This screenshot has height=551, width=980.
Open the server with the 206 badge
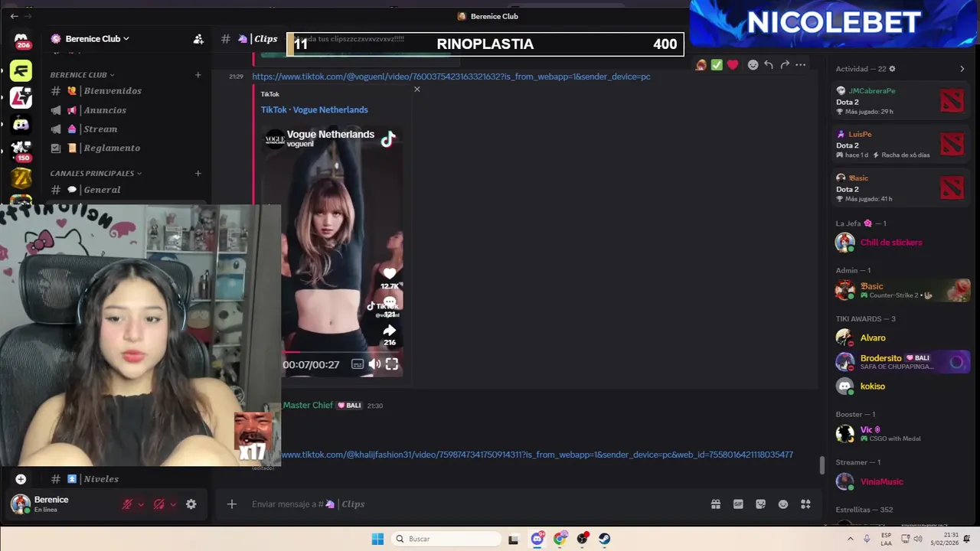click(21, 41)
